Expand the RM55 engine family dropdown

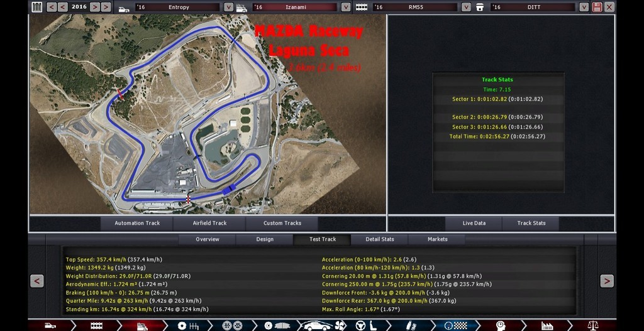[x=465, y=7]
